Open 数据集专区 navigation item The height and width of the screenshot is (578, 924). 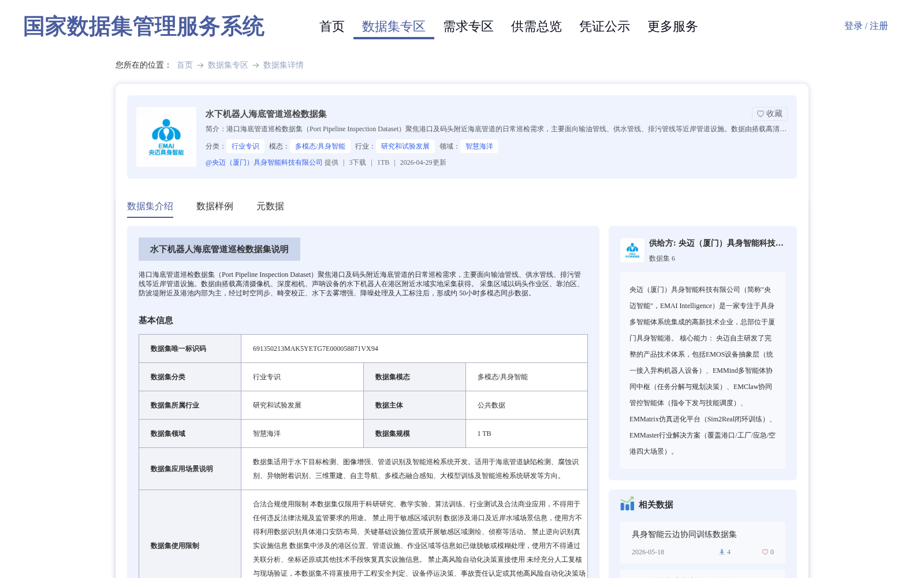394,27
